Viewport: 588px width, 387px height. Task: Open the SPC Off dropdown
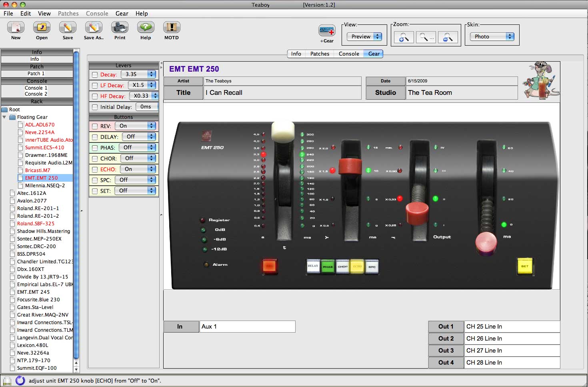pos(135,180)
